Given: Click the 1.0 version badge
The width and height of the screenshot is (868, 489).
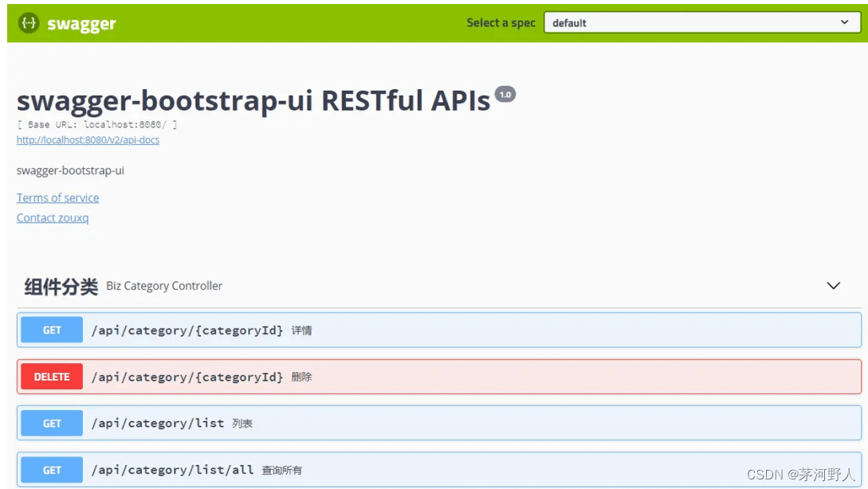Looking at the screenshot, I should click(505, 93).
